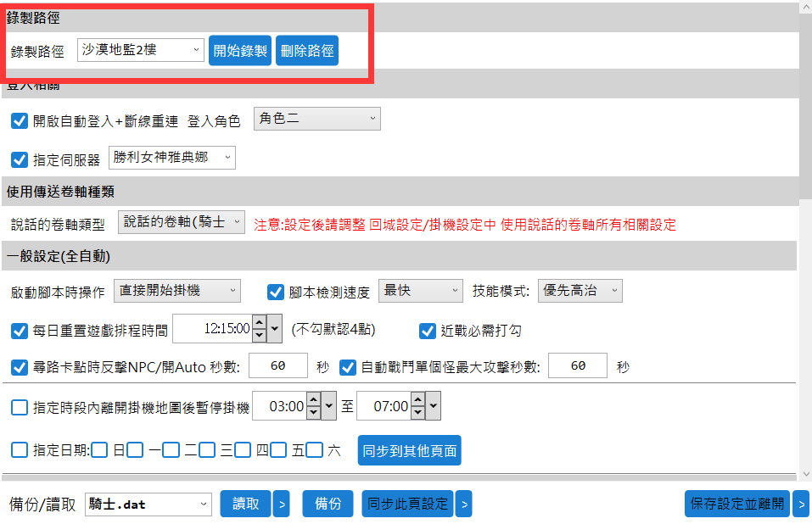Click the 自動戰鬥單個怪最大攻擊秒數 input field
Screen dimensions: 812x524
click(578, 366)
